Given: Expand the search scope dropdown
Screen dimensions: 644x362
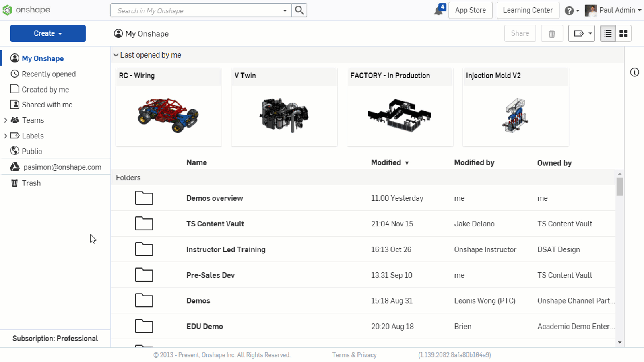Looking at the screenshot, I should coord(285,10).
